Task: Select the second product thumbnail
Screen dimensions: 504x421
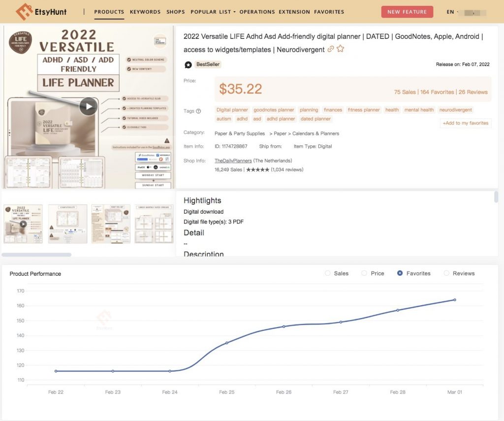Action: click(67, 223)
